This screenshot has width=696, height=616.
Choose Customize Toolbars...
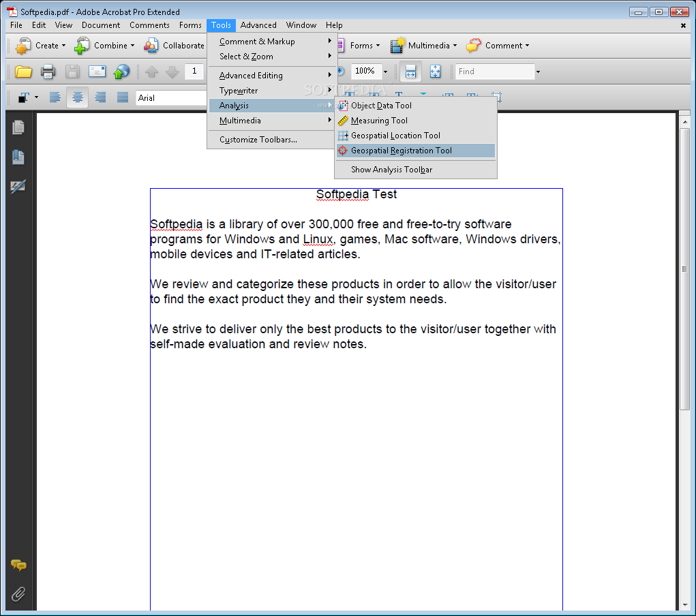(272, 140)
